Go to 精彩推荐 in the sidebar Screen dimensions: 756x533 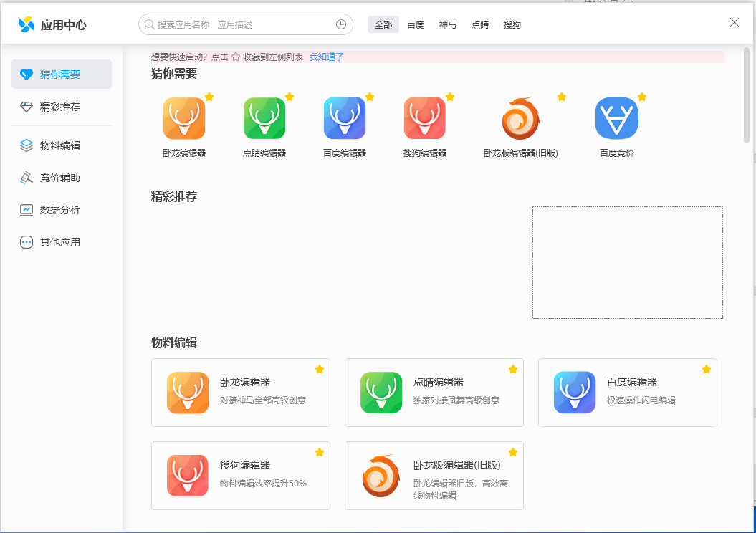(62, 107)
